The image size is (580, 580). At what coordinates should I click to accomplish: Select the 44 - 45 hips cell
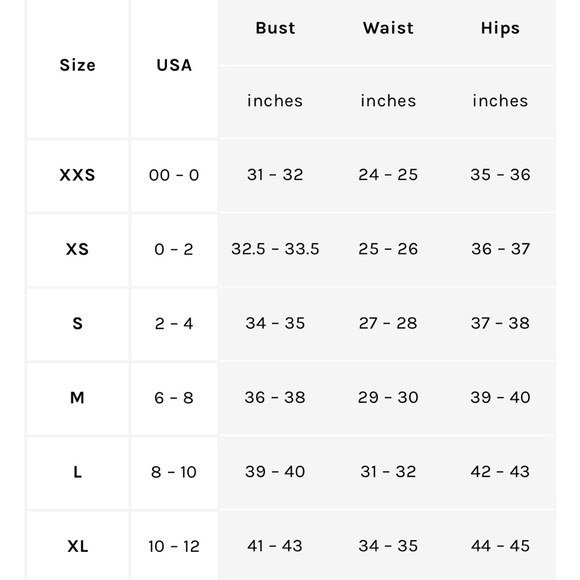(500, 546)
